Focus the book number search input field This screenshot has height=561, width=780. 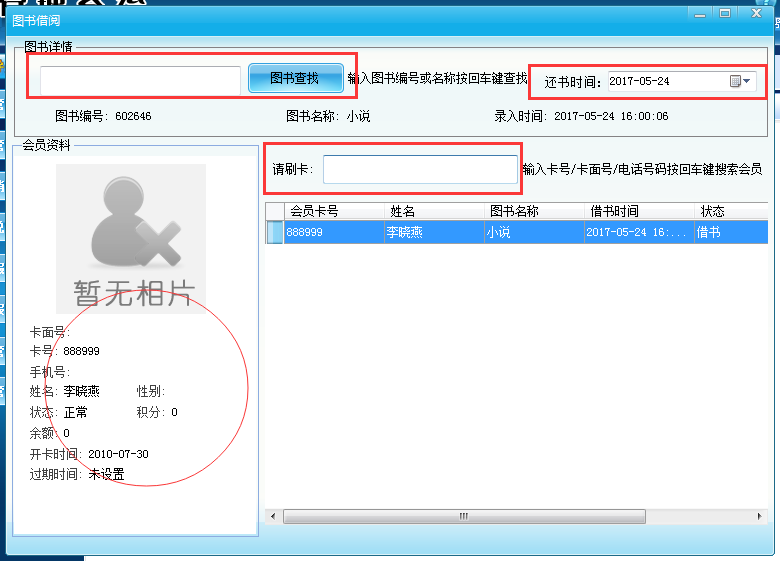coord(140,80)
